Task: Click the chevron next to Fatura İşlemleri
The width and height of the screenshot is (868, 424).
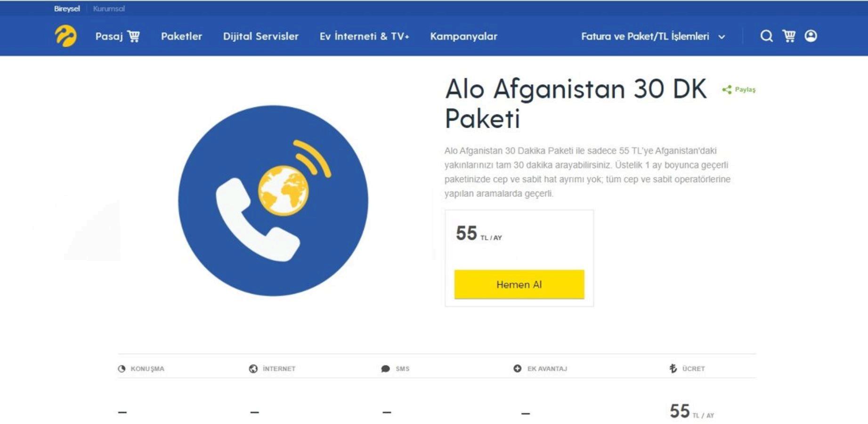Action: pyautogui.click(x=722, y=37)
